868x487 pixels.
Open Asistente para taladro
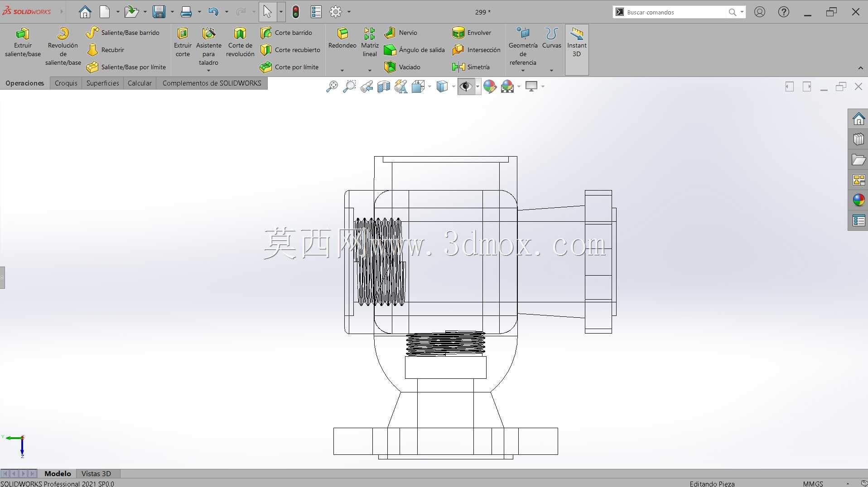pos(209,47)
